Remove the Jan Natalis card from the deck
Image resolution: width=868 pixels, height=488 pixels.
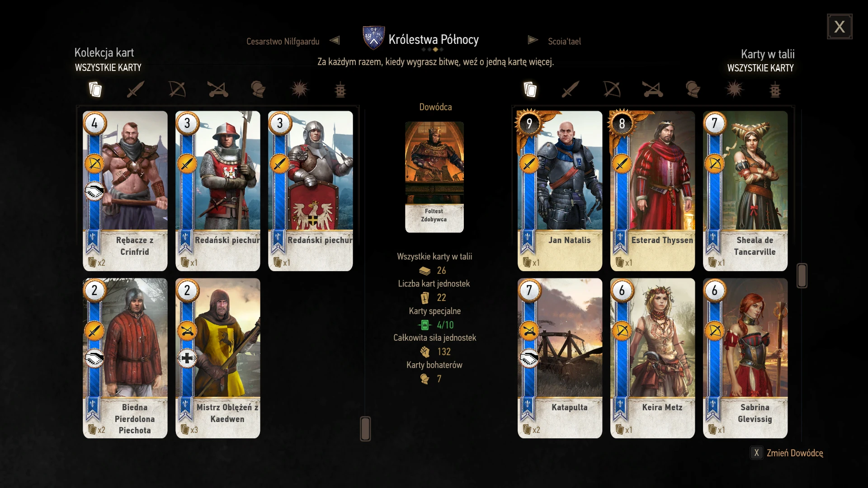(x=560, y=191)
